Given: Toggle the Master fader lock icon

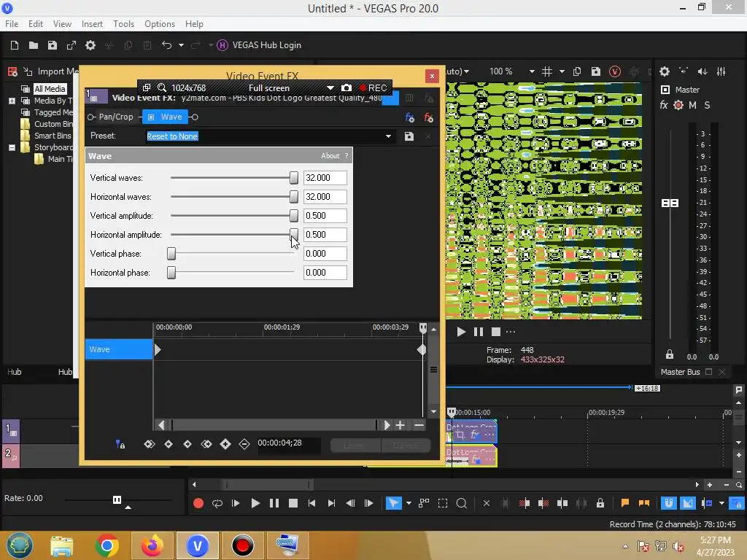Looking at the screenshot, I should (x=670, y=355).
